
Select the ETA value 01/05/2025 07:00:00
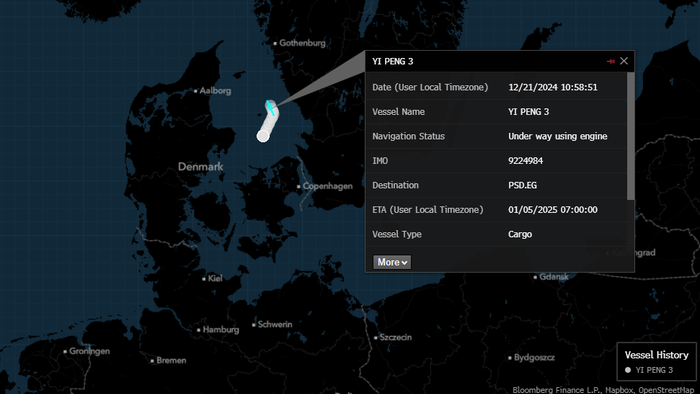click(x=553, y=210)
